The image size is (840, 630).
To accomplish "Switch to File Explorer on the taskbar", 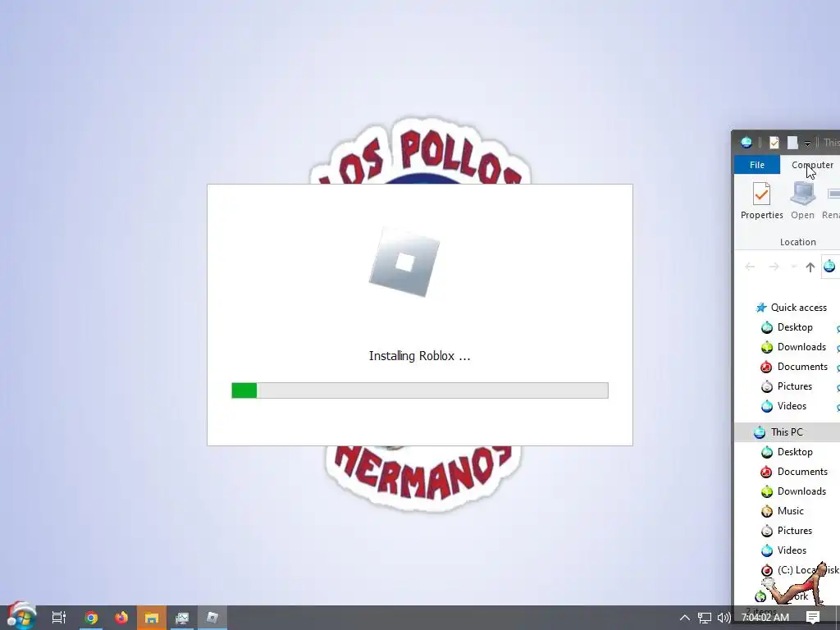I will click(x=152, y=618).
